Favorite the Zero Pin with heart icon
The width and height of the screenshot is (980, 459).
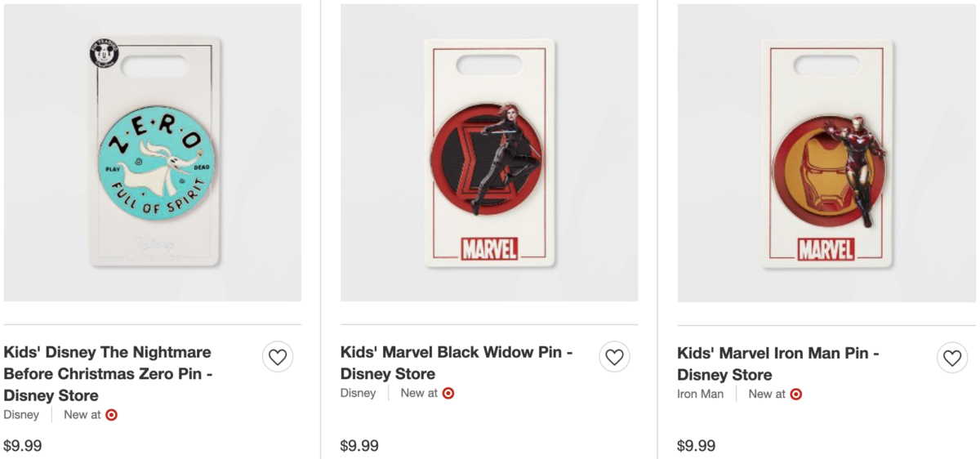click(x=278, y=357)
